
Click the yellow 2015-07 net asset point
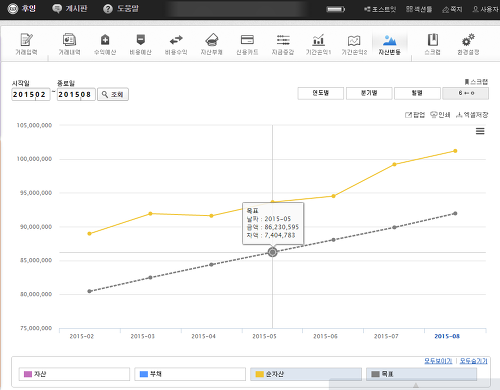pyautogui.click(x=394, y=164)
